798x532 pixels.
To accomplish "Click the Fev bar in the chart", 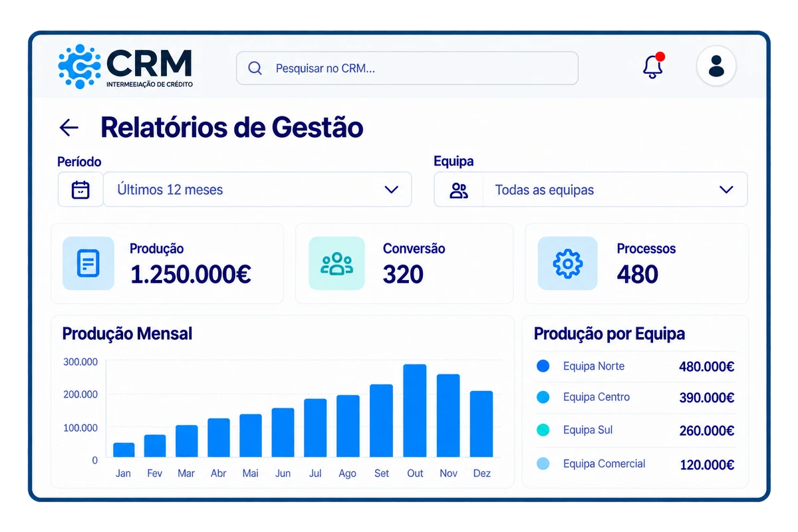I will pyautogui.click(x=155, y=446).
